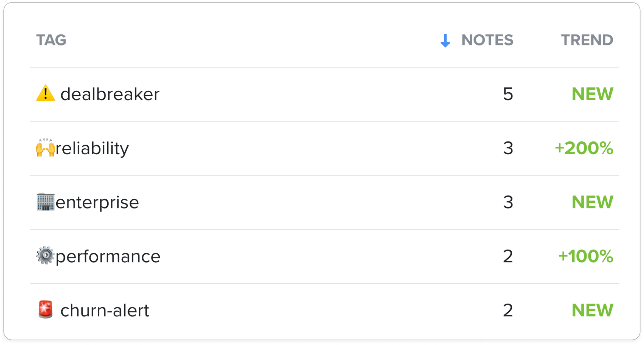Sort by the TAG column header
The image size is (644, 345).
(51, 40)
